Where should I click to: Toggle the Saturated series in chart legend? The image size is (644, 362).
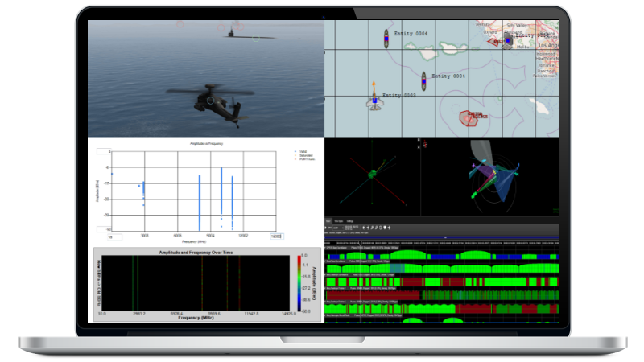pos(305,155)
